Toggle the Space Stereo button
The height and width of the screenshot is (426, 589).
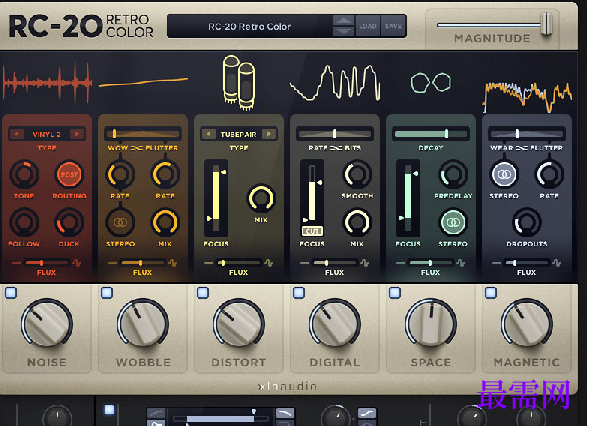coord(453,222)
